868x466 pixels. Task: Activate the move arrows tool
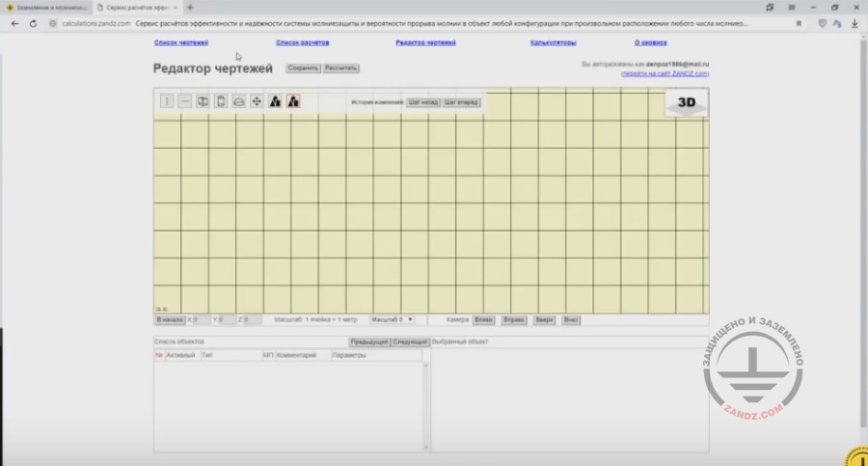click(257, 101)
